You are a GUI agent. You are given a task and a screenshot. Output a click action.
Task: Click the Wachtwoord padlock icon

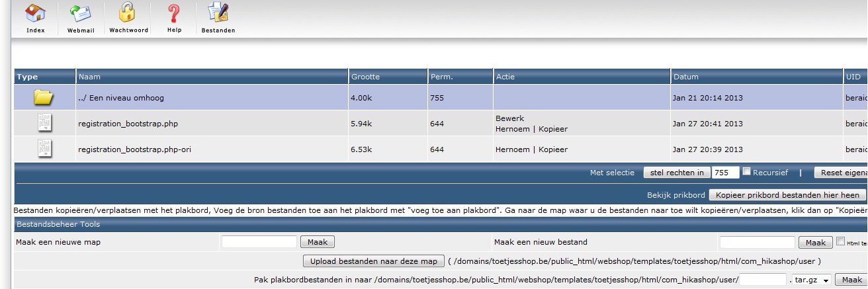click(128, 13)
